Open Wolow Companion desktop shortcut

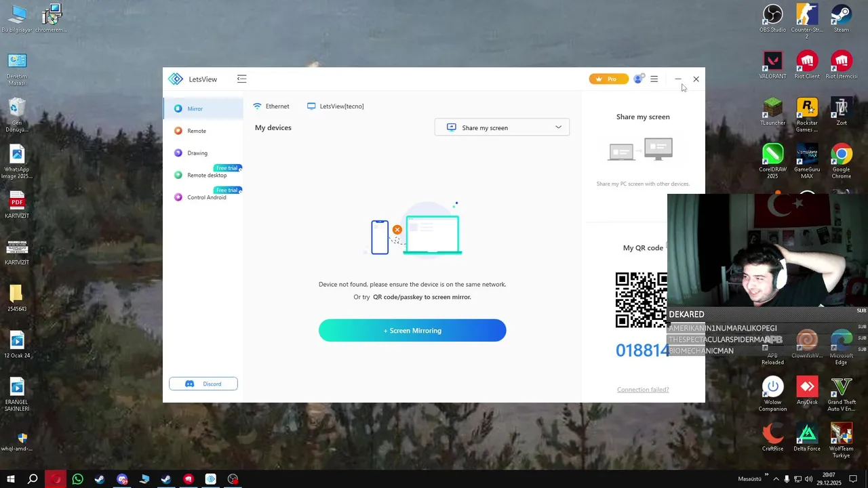pyautogui.click(x=772, y=394)
